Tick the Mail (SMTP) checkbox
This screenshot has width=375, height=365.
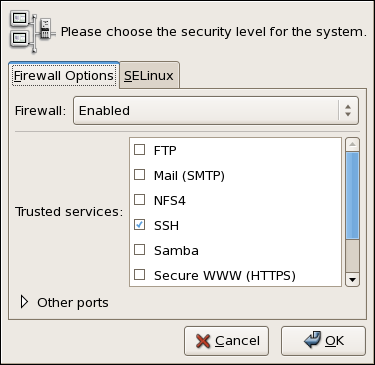coord(139,175)
